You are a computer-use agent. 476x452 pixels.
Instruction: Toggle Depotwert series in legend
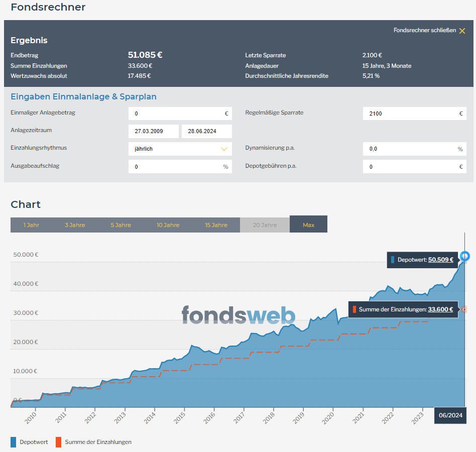[29, 442]
